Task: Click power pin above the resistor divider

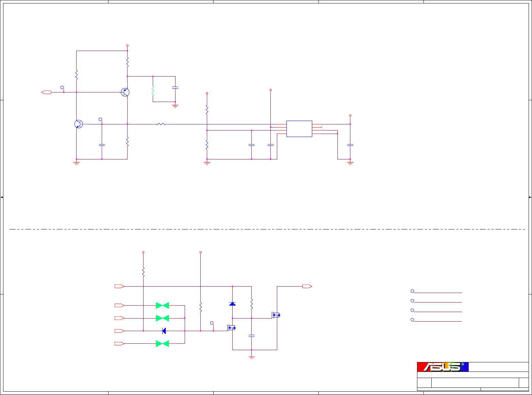Action: click(x=207, y=93)
